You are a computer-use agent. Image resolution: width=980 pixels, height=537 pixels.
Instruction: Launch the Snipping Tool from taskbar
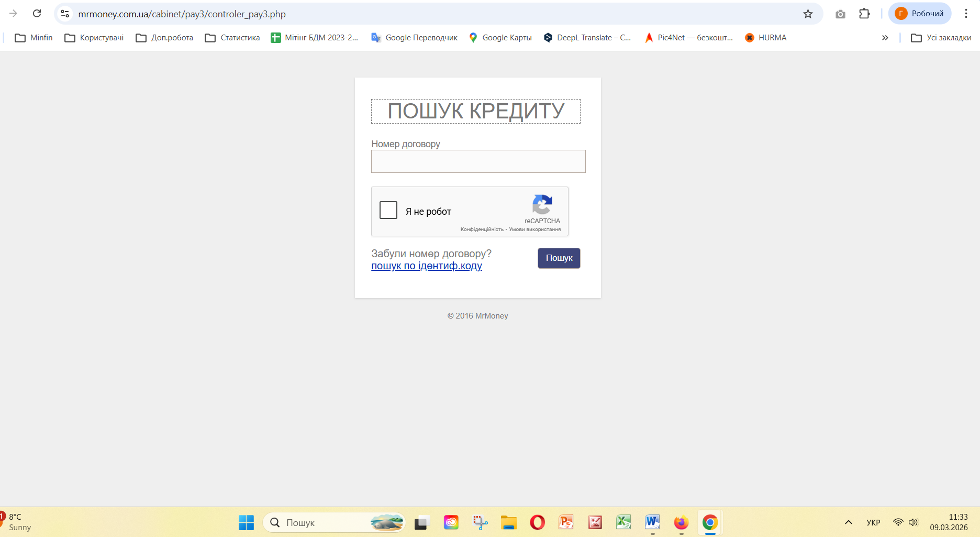[x=480, y=522]
